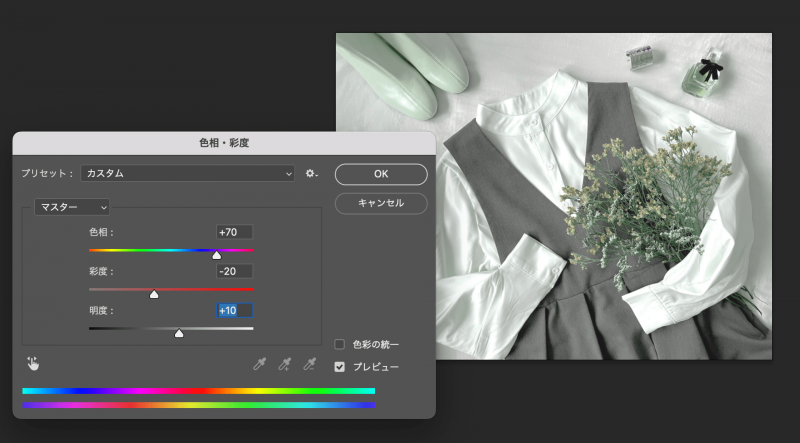Image resolution: width=800 pixels, height=443 pixels.
Task: Click the 彩度 (saturation) slider handle
Action: coord(154,294)
